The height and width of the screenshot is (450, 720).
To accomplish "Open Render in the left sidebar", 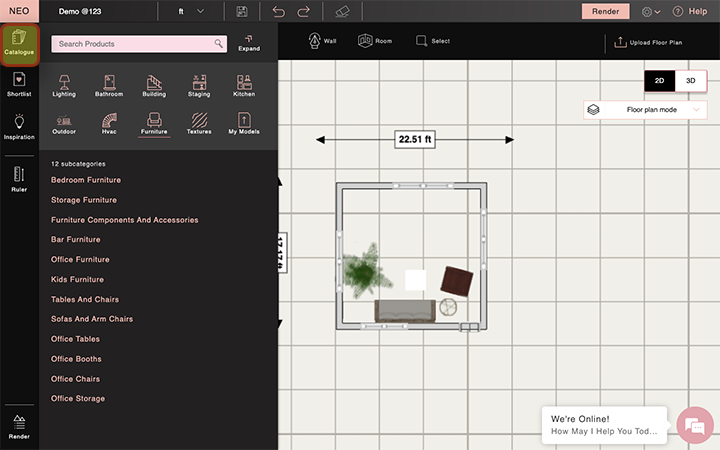I will [x=19, y=427].
